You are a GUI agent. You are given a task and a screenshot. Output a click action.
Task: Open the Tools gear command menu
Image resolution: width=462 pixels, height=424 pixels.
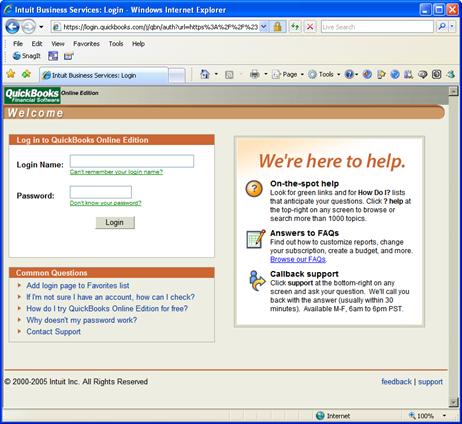click(x=324, y=75)
